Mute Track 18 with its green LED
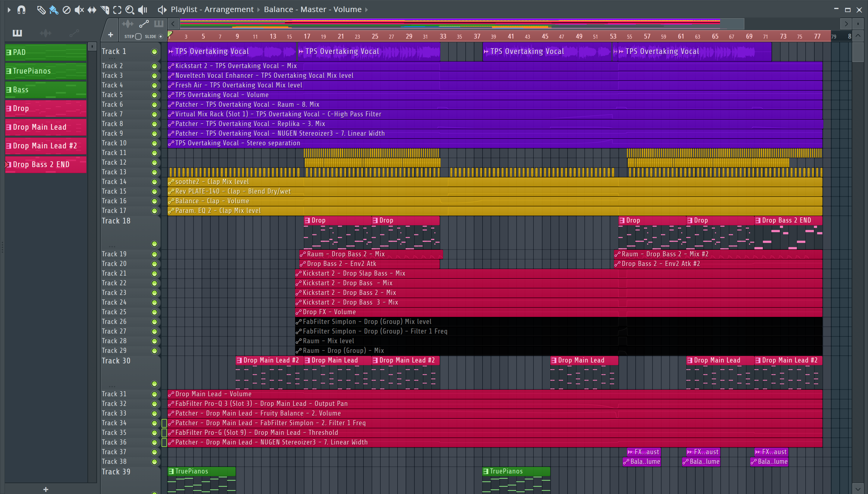This screenshot has height=494, width=868. tap(154, 244)
